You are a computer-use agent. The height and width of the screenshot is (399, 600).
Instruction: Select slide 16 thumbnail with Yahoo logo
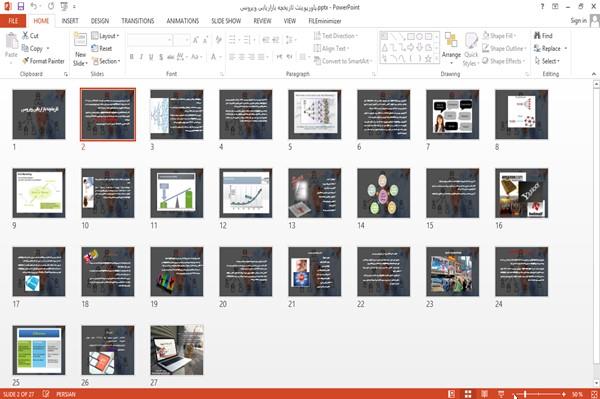(521, 193)
